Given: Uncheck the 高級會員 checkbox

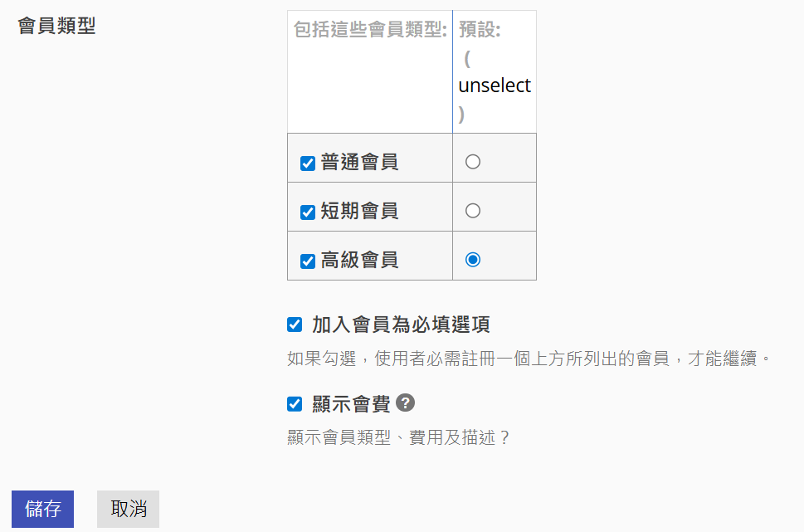Looking at the screenshot, I should 308,261.
